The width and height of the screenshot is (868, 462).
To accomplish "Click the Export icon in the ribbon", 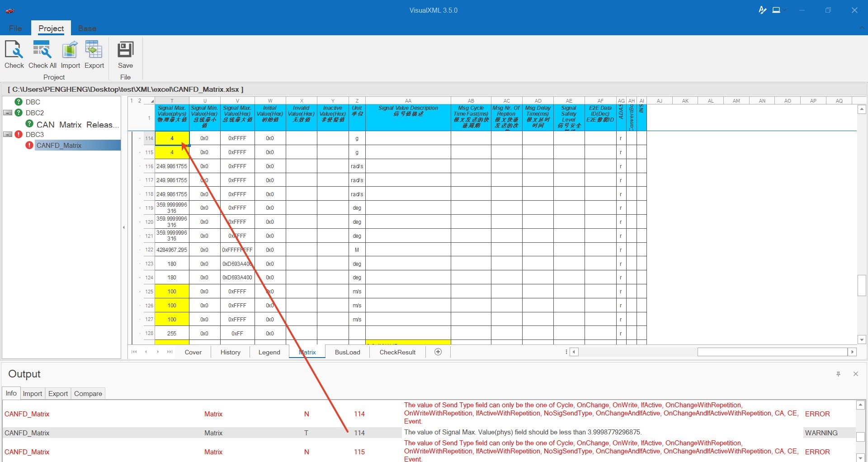I will 94,54.
